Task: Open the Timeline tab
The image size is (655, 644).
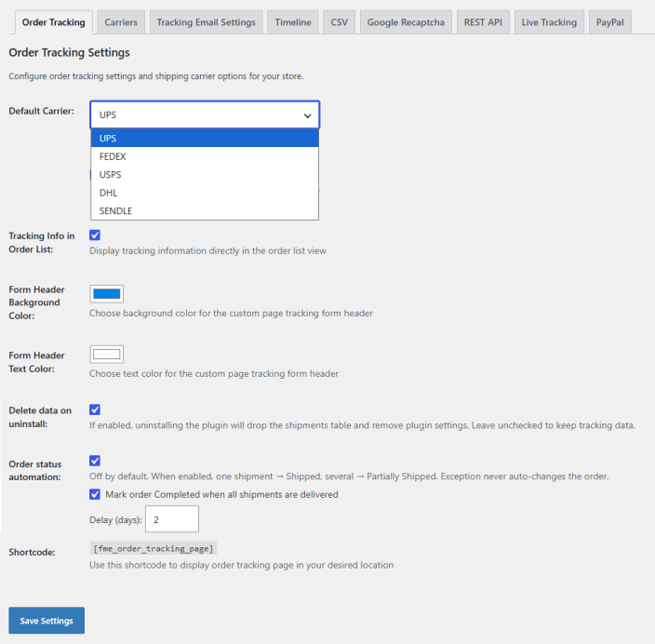Action: point(293,22)
